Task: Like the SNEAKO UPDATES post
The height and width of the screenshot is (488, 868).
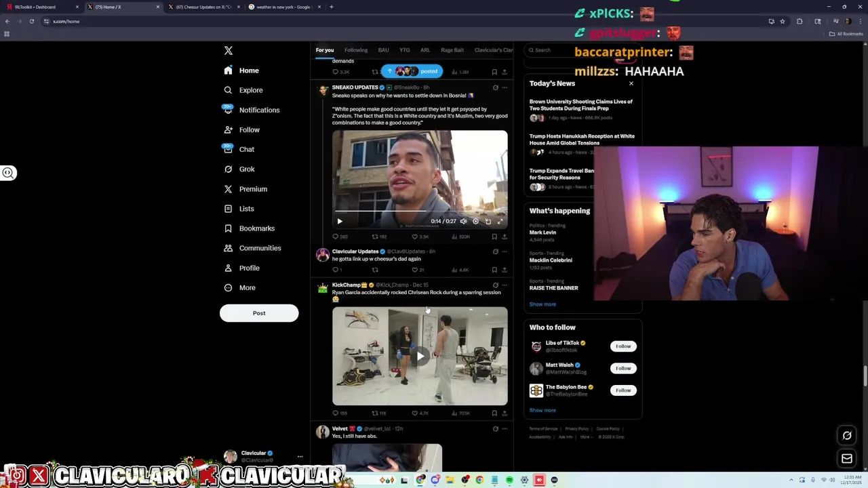Action: coord(415,237)
